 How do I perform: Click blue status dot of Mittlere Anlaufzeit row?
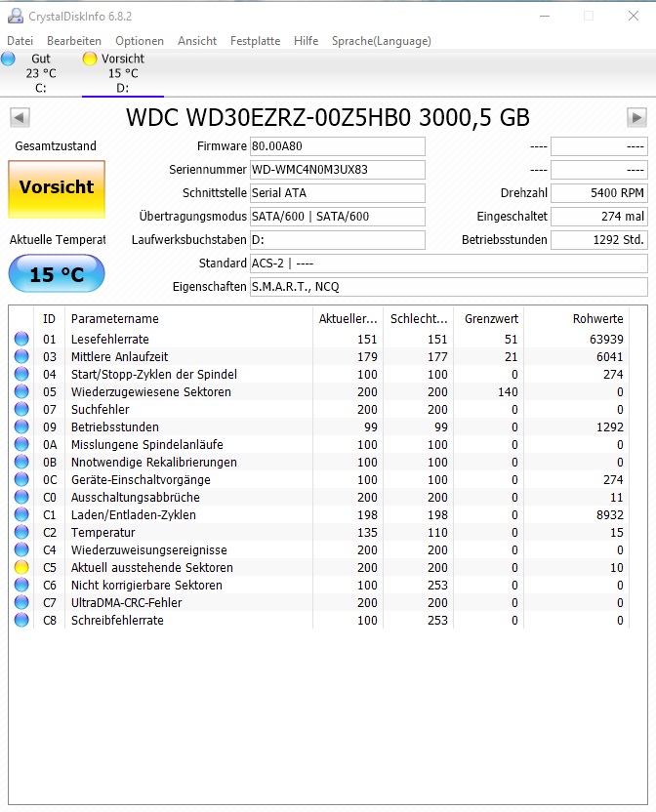21,356
